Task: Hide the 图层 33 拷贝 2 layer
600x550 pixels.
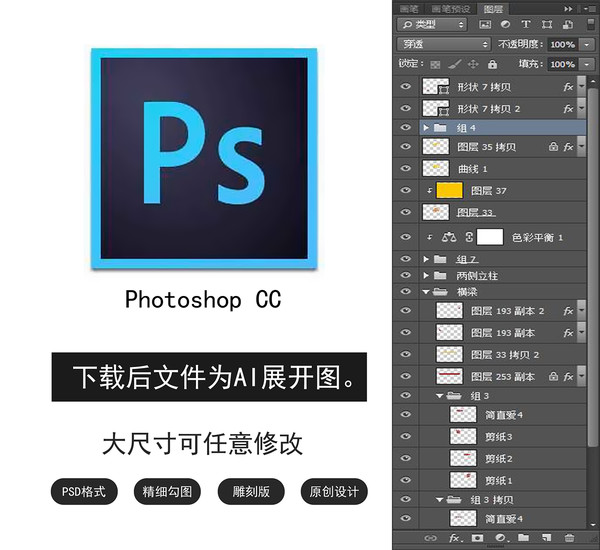Action: coord(406,354)
